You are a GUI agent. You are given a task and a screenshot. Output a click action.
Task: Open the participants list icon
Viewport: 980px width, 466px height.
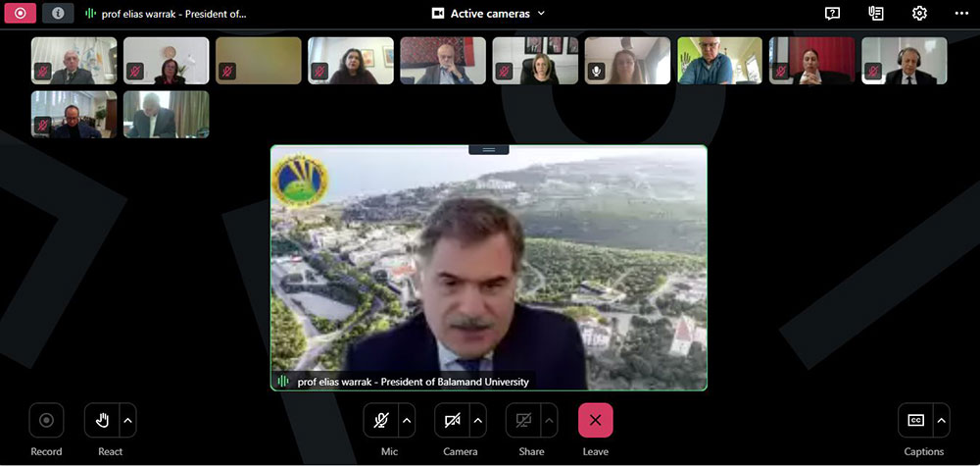click(x=876, y=14)
